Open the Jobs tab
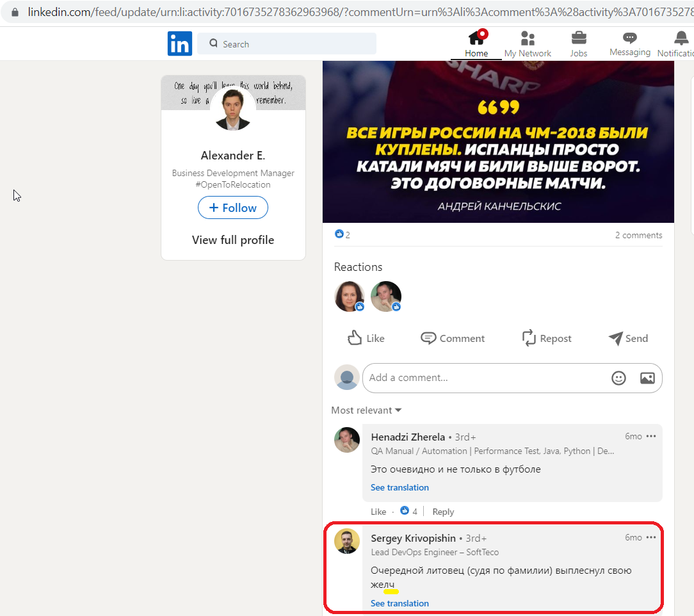The image size is (694, 616). click(x=579, y=44)
